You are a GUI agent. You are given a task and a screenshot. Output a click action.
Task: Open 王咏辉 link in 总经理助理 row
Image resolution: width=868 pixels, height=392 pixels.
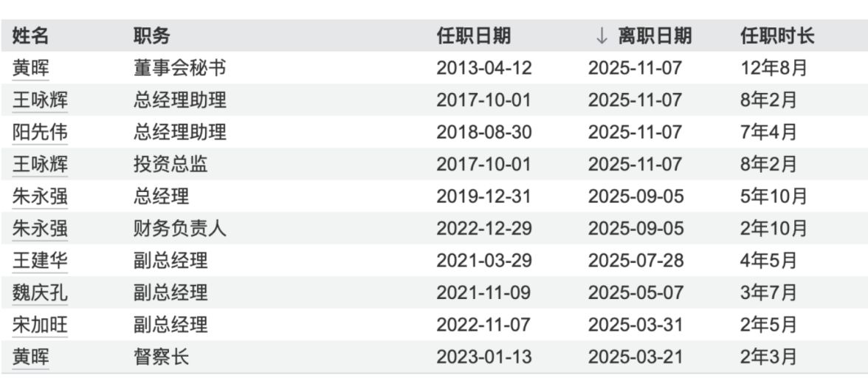tap(40, 100)
